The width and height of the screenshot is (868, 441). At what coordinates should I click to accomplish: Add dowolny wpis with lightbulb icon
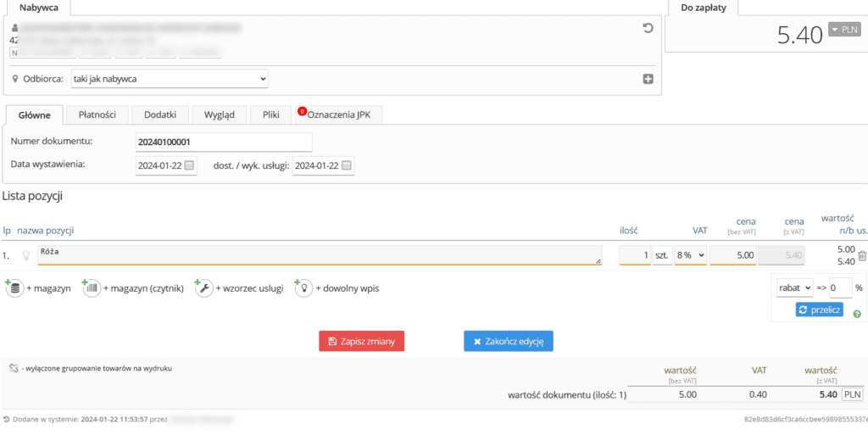pos(303,288)
